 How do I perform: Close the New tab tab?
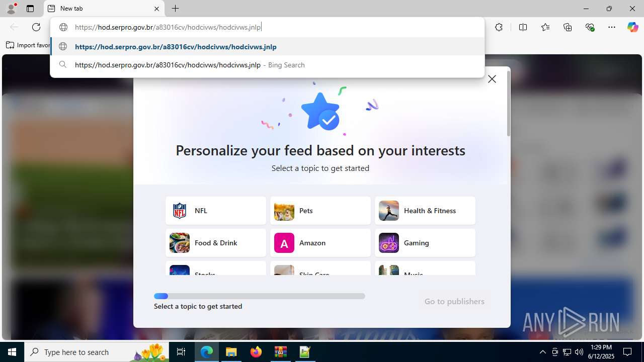[x=156, y=9]
